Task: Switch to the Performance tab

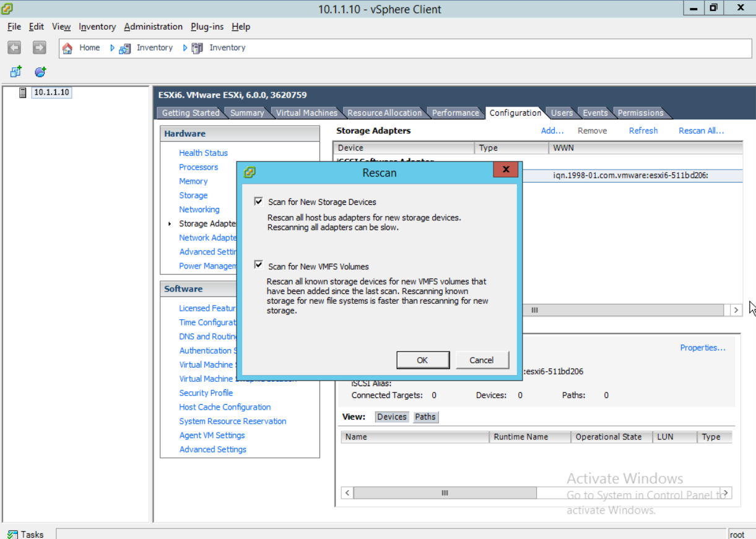Action: pyautogui.click(x=455, y=113)
